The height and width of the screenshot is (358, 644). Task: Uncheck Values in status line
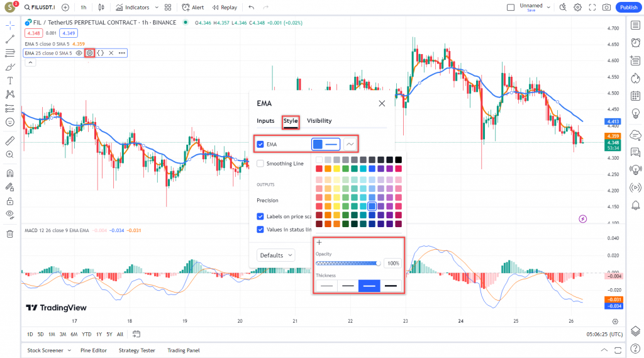(x=260, y=230)
